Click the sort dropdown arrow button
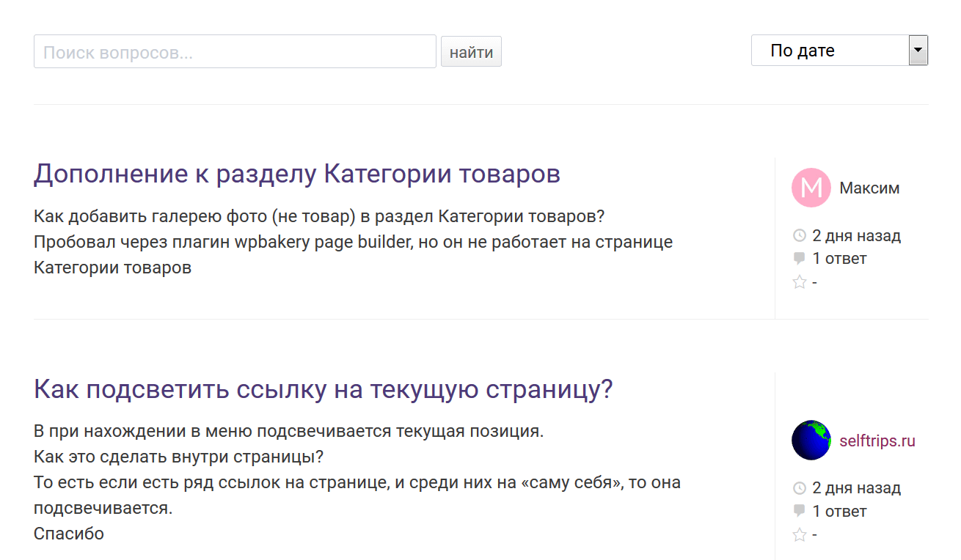The width and height of the screenshot is (961, 560). pyautogui.click(x=918, y=51)
